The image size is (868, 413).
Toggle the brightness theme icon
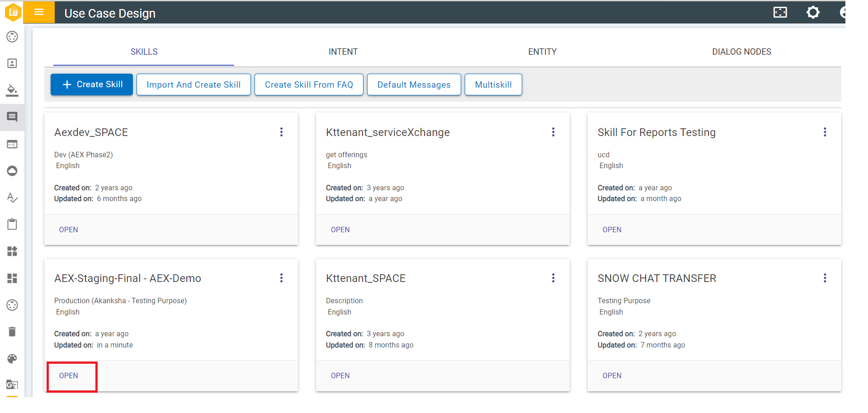coord(813,12)
